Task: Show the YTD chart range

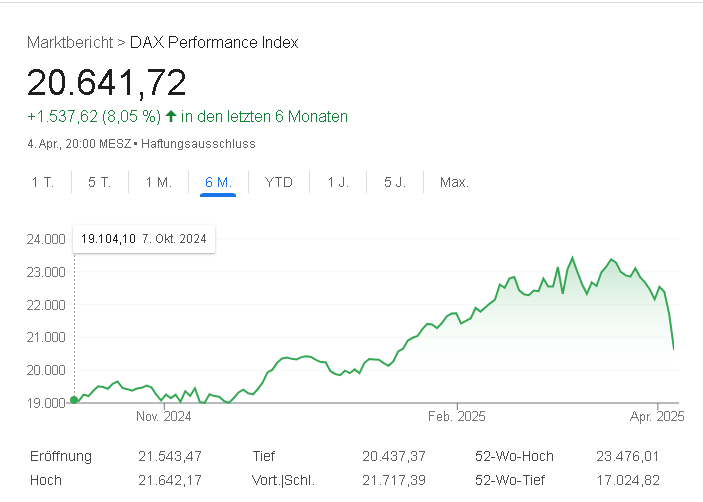Action: [x=278, y=182]
